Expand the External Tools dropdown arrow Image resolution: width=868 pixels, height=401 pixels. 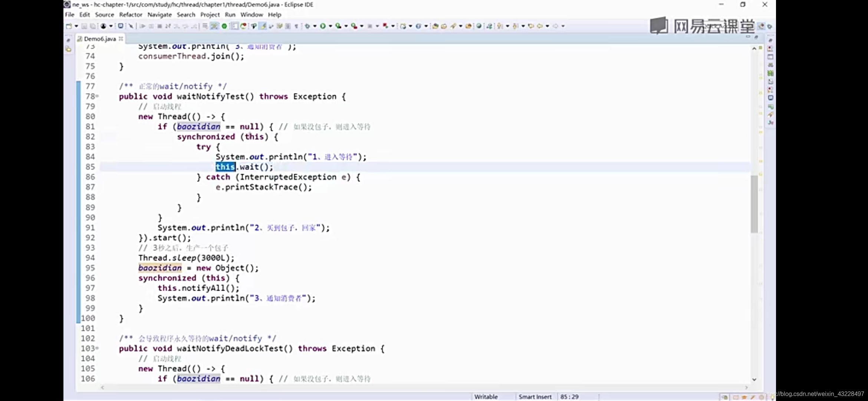(362, 26)
